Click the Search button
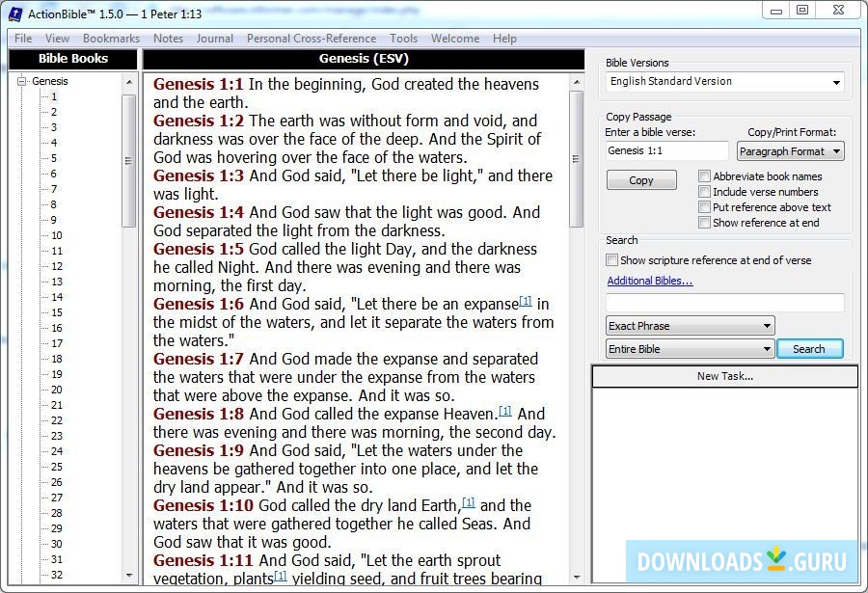The image size is (868, 593). [809, 349]
